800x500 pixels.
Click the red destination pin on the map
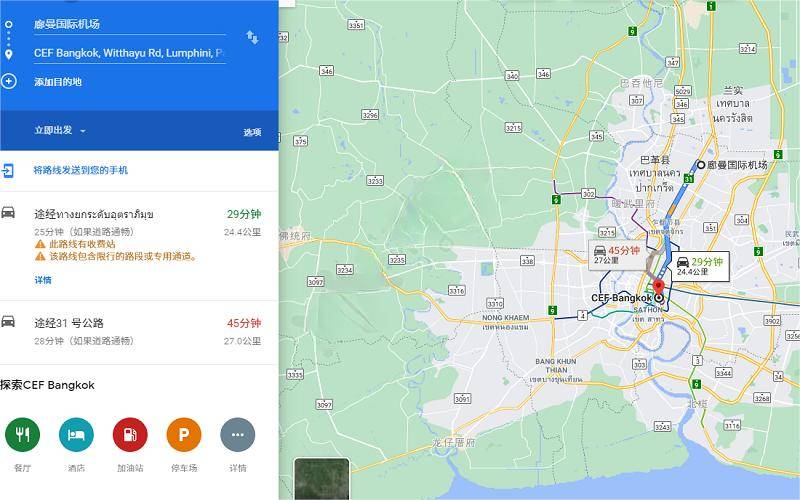[659, 287]
